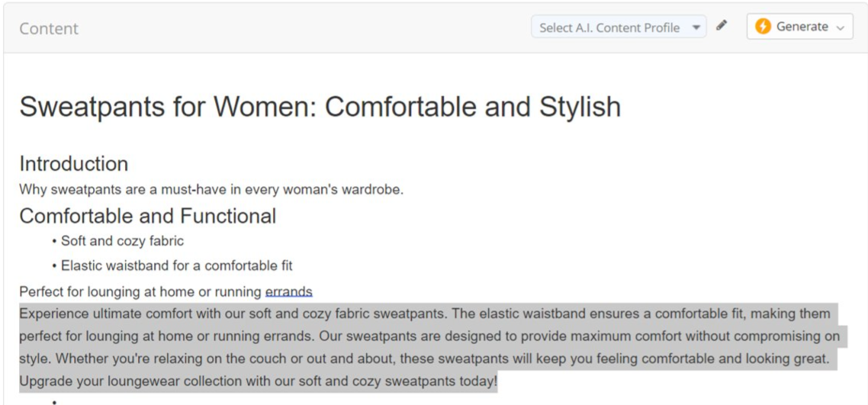Open the Select A.I. Content Profile dropdown

coord(619,27)
